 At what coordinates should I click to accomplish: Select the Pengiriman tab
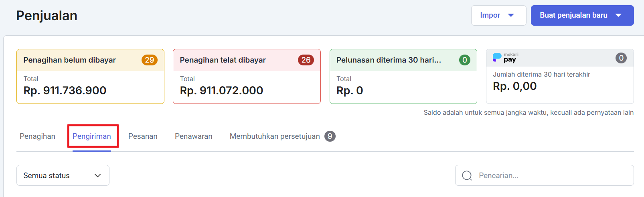tap(92, 136)
